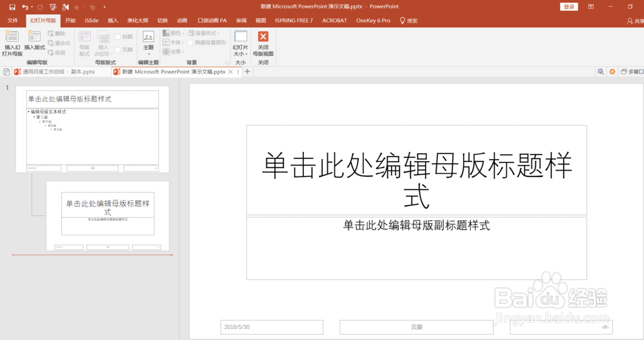The image size is (644, 340).
Task: Click the orange gear settings icon on tab bar
Action: [x=612, y=71]
